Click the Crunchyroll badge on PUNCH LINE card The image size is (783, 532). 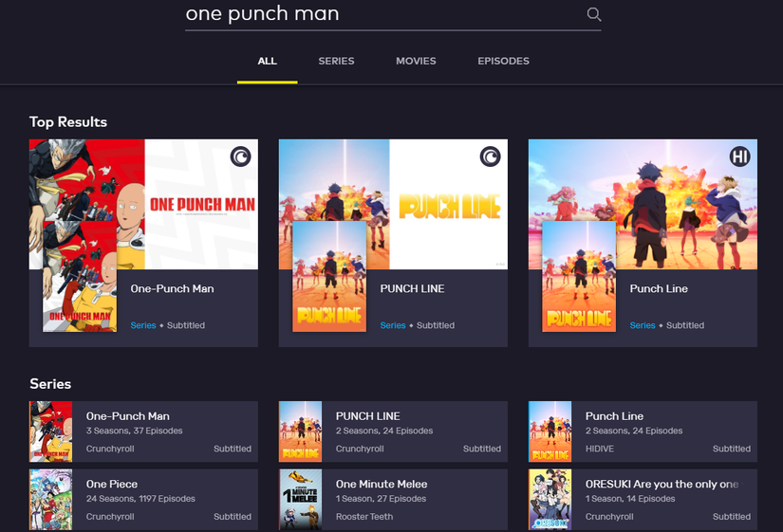[490, 156]
